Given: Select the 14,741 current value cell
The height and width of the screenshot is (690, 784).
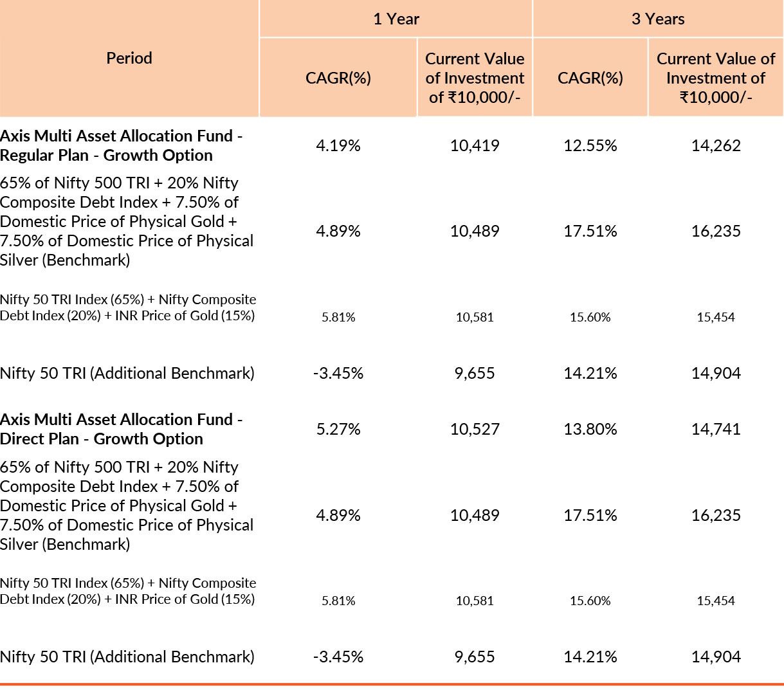Looking at the screenshot, I should (716, 429).
